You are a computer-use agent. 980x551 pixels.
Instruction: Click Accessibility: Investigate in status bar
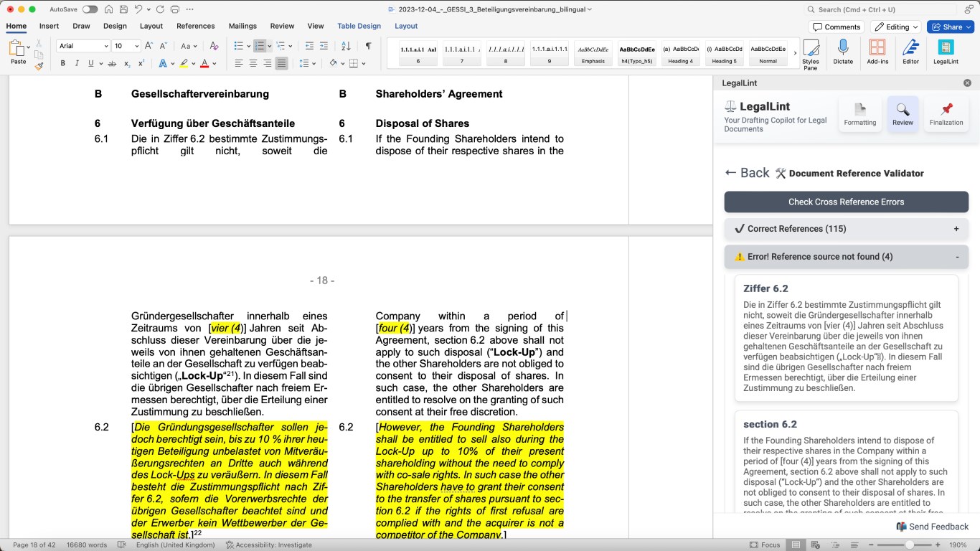coord(269,545)
